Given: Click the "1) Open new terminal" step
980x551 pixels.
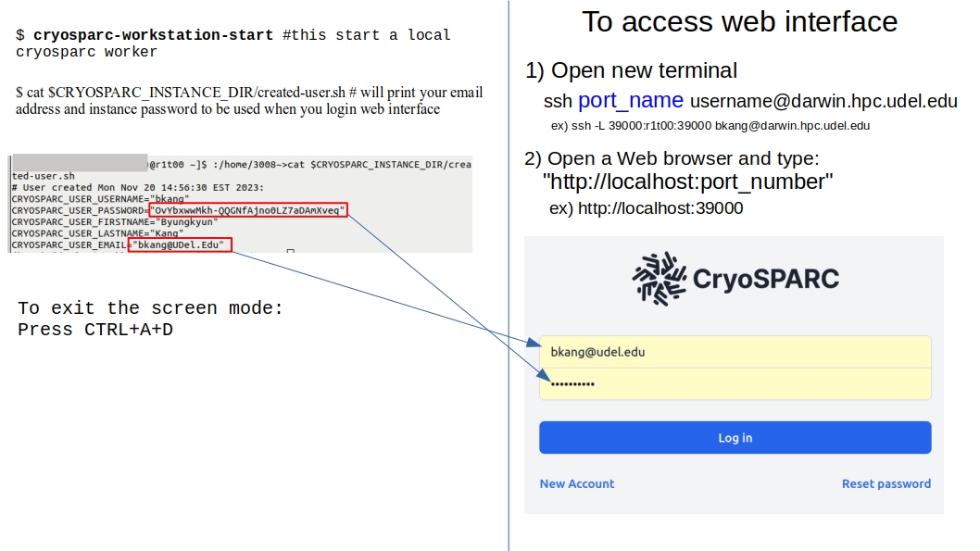Looking at the screenshot, I should pos(631,70).
